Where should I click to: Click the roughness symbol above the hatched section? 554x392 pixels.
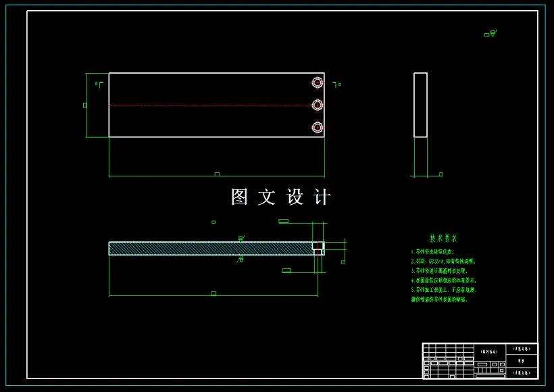click(x=242, y=239)
